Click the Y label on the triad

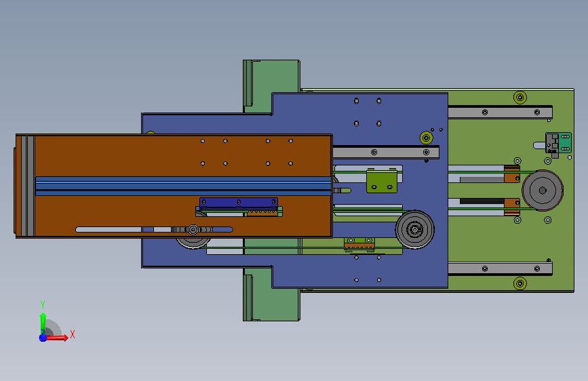click(x=43, y=305)
